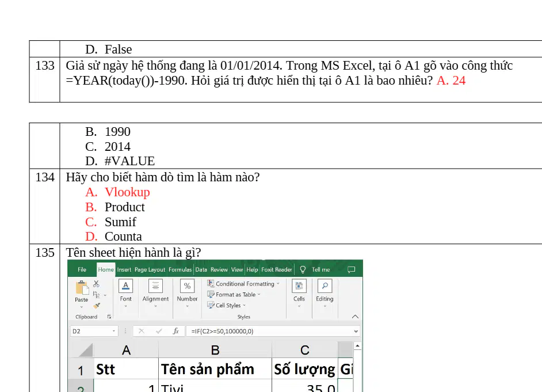
Task: Click the Conditional Formatting icon
Action: 211,283
